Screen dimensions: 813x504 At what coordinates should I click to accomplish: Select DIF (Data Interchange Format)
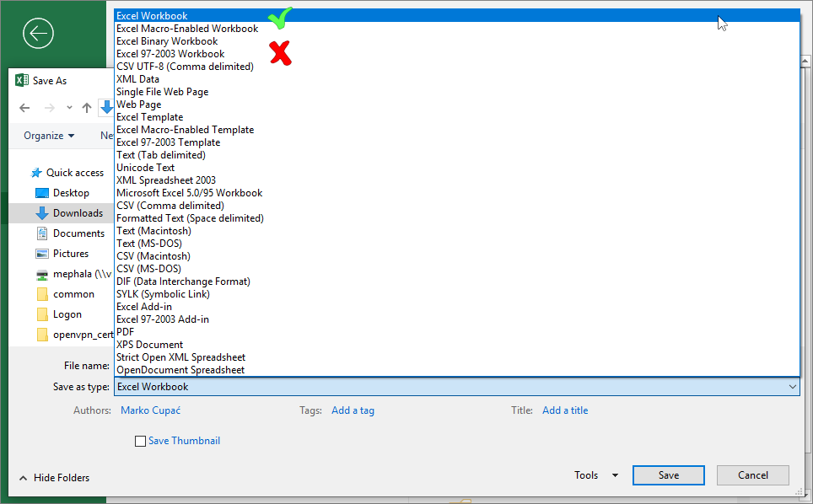[x=457, y=281]
